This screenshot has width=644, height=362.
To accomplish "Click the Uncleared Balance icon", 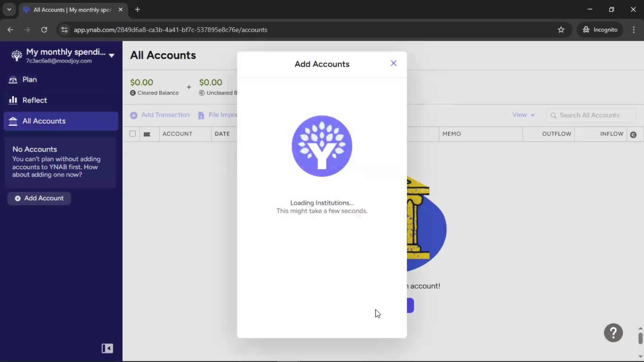I will (202, 93).
